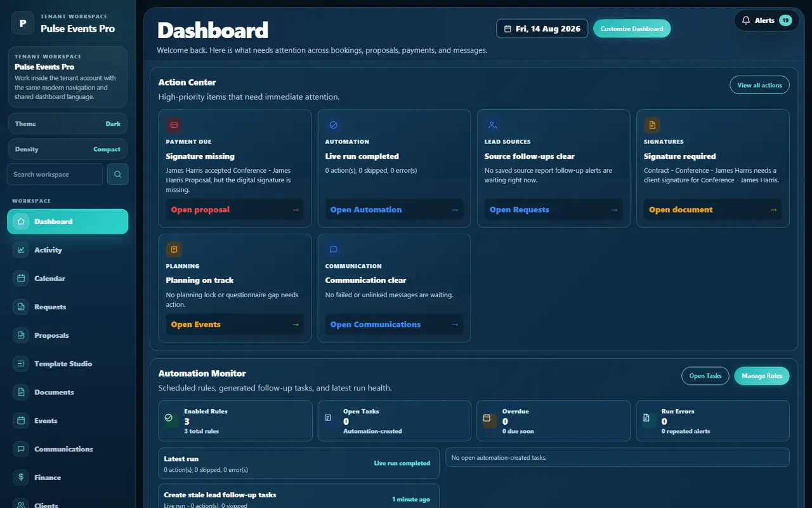Open Communications in the sidebar menu
Viewport: 812px width, 508px height.
[67, 449]
